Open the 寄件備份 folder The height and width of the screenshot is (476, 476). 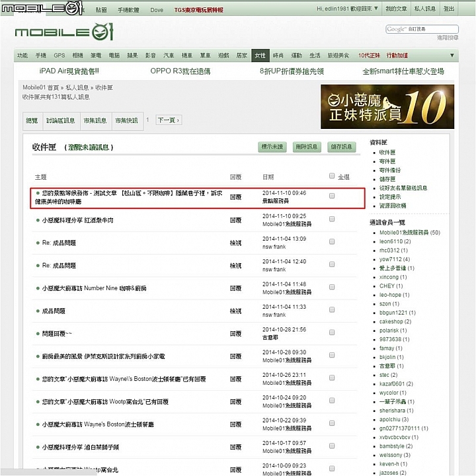[x=390, y=171]
